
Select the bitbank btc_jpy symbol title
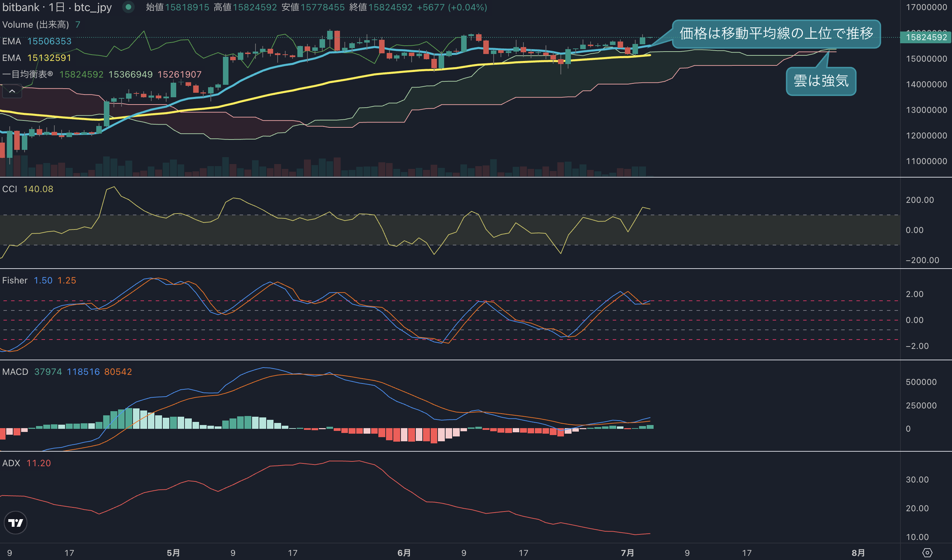57,7
